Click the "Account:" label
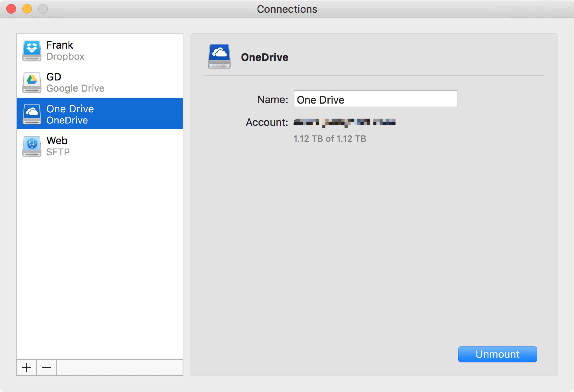 click(267, 122)
